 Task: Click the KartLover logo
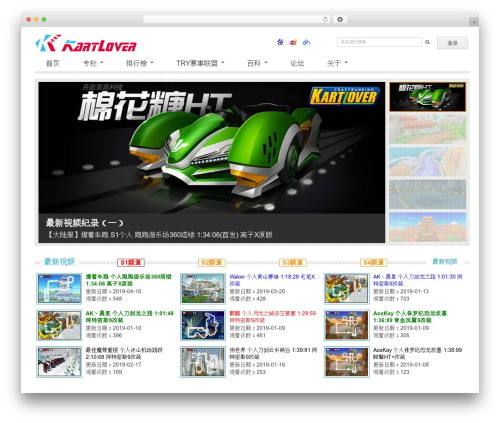(x=86, y=43)
